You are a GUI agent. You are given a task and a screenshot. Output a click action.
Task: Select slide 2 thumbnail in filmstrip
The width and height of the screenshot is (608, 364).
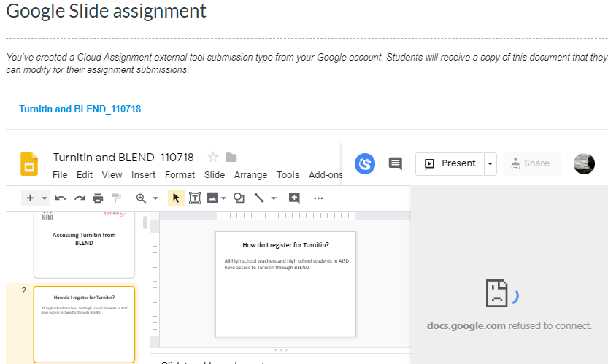(84, 323)
